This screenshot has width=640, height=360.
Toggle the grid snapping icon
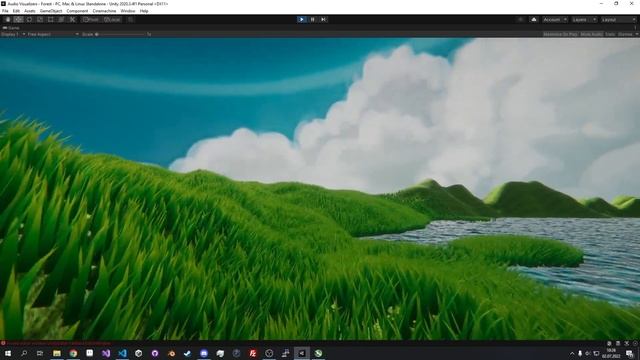coord(131,19)
